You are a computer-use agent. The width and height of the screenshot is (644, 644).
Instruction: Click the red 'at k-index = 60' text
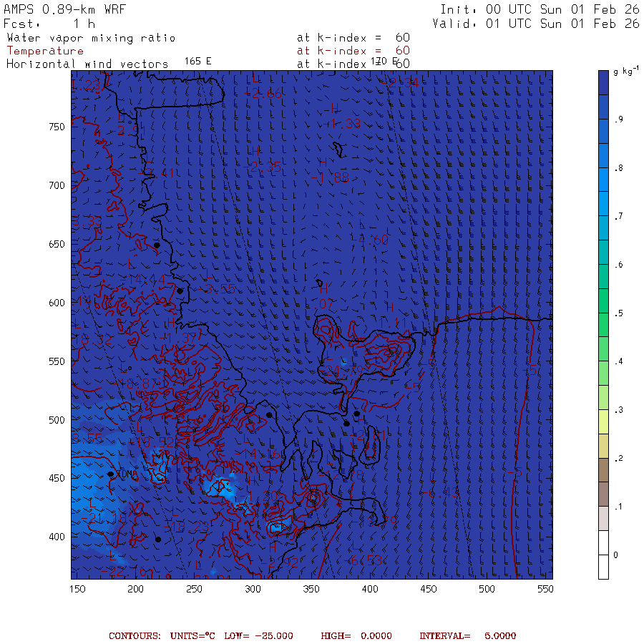pos(353,51)
